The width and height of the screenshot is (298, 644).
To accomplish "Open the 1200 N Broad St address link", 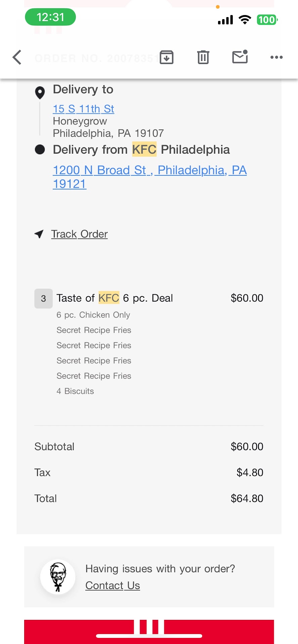I will tap(150, 170).
